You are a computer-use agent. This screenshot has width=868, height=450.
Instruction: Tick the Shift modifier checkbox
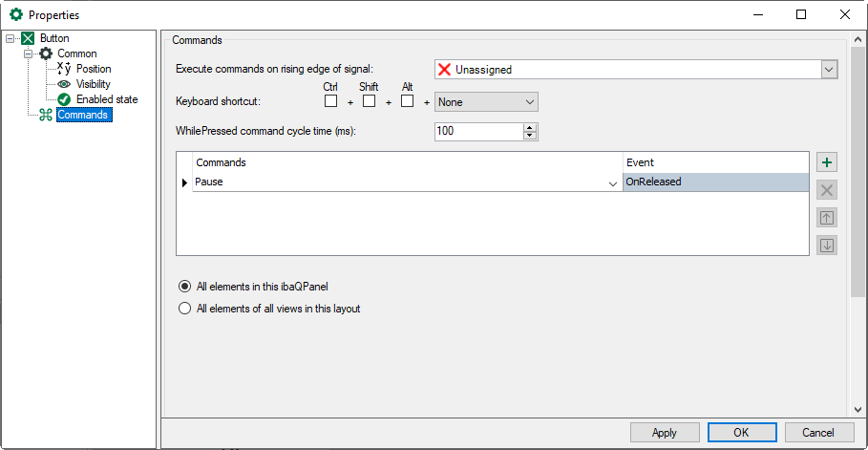[x=369, y=101]
